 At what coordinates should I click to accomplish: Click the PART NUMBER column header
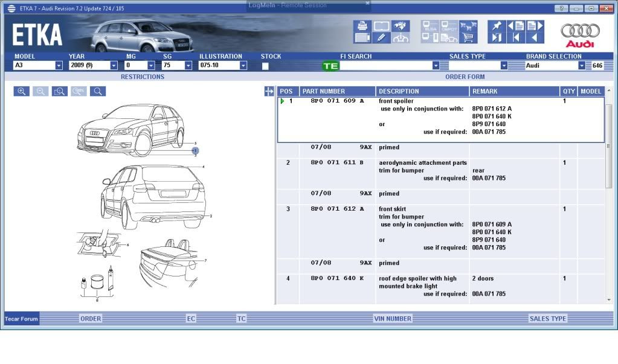point(337,91)
